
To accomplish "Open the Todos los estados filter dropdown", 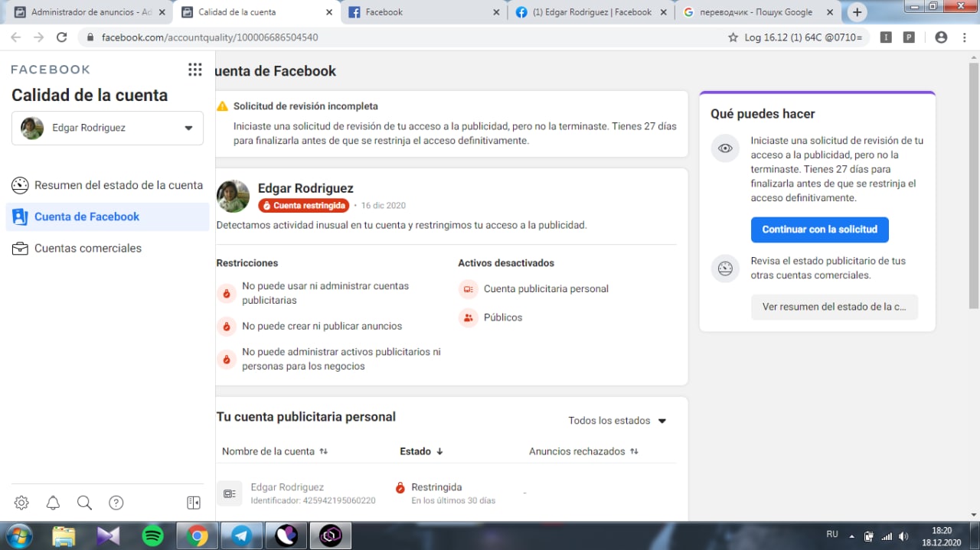I will (617, 421).
